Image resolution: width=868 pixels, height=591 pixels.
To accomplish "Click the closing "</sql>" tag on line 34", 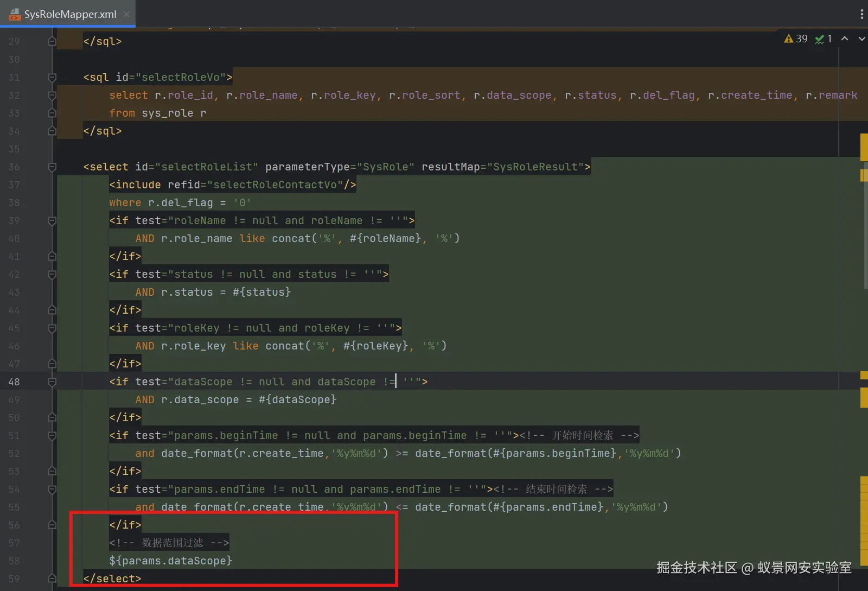I will click(x=103, y=131).
